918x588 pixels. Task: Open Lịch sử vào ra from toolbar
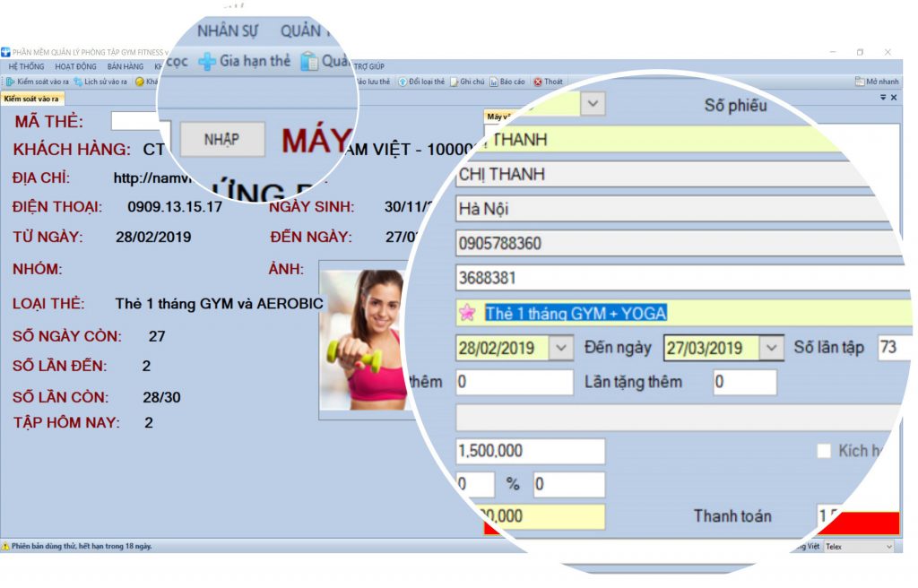[x=79, y=82]
